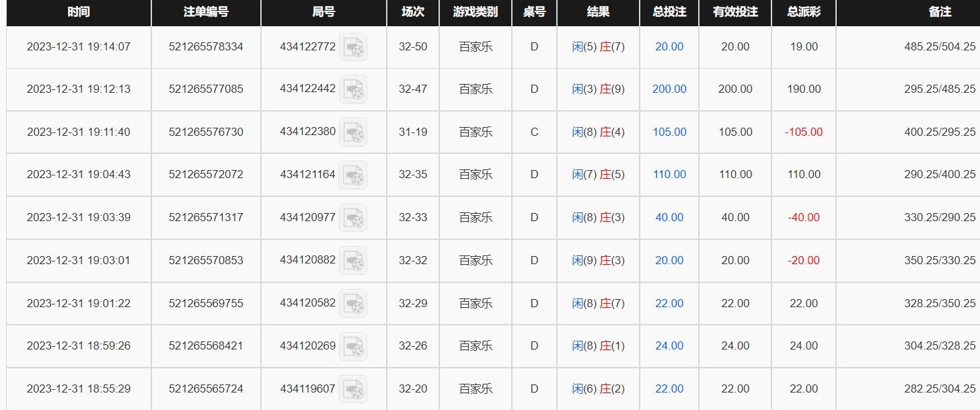Image resolution: width=980 pixels, height=410 pixels.
Task: Click the payout value 190.00
Action: pyautogui.click(x=804, y=89)
